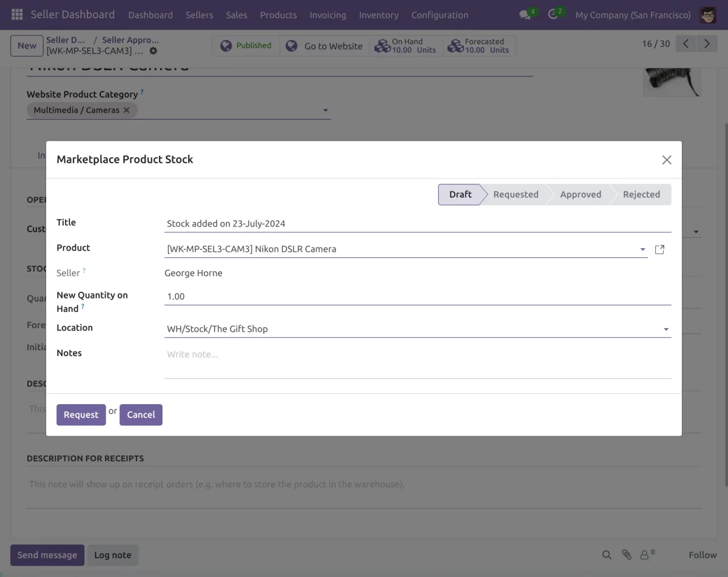Image resolution: width=728 pixels, height=577 pixels.
Task: Click Seller Dashboard app title
Action: point(73,15)
